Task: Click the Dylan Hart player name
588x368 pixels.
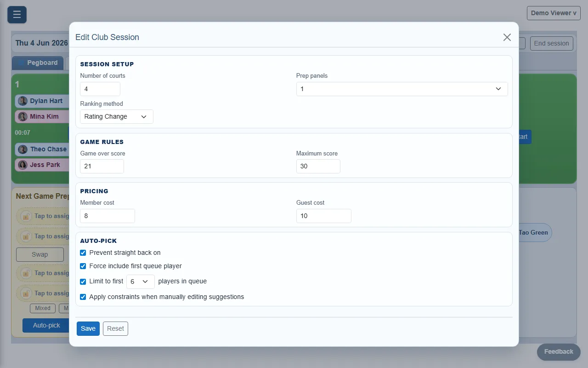Action: pos(46,101)
